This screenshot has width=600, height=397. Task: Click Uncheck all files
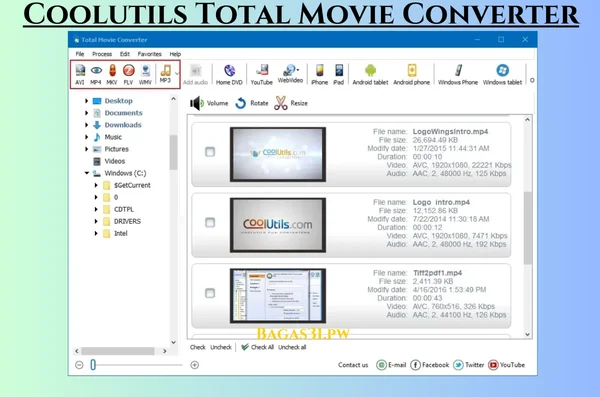point(292,347)
